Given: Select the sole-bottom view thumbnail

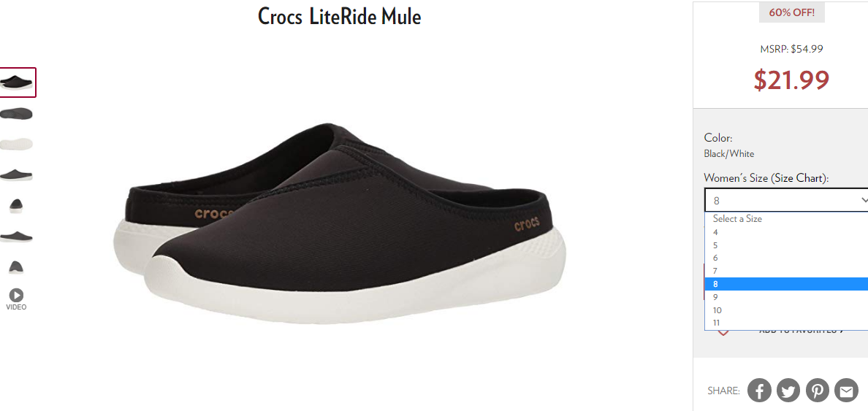Looking at the screenshot, I should point(16,145).
